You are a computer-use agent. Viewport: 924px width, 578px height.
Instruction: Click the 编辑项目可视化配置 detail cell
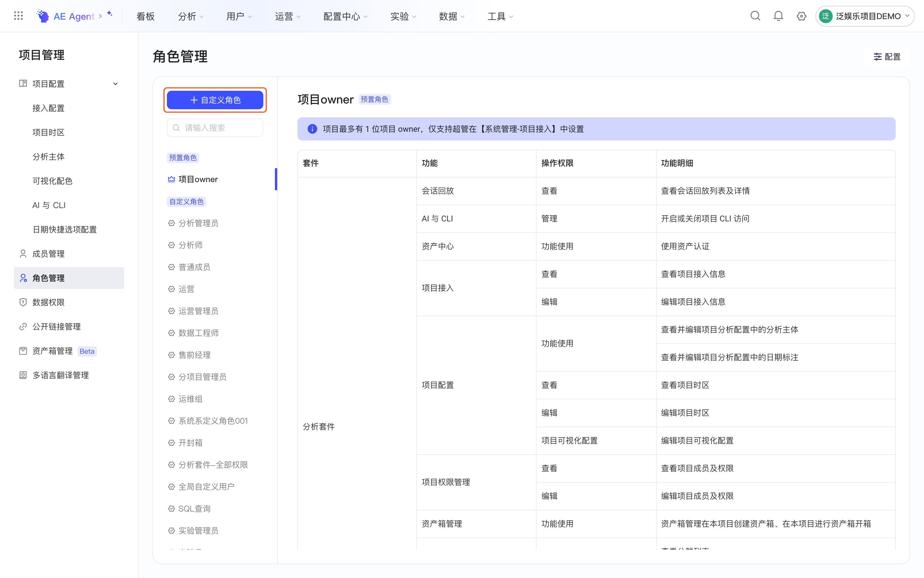click(x=776, y=440)
